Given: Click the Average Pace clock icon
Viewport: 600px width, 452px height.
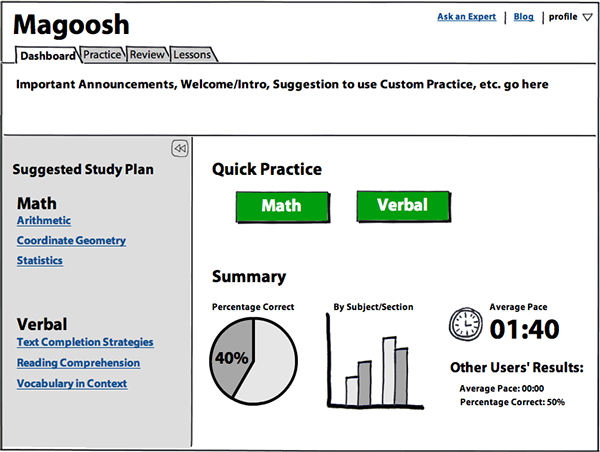Looking at the screenshot, I should tap(465, 324).
